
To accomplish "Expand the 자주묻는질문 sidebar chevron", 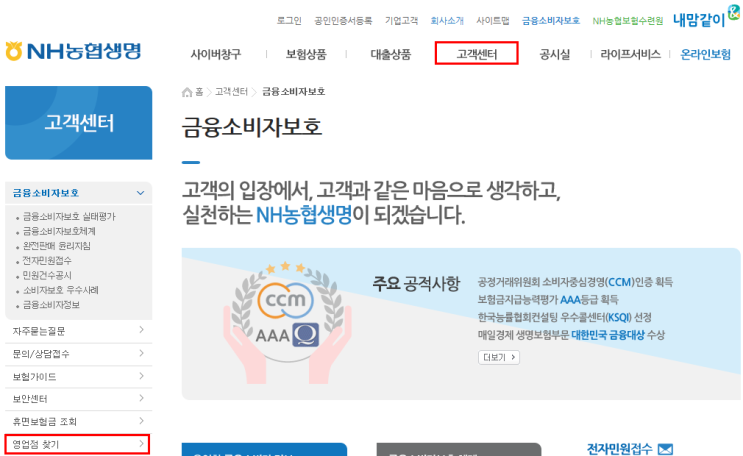I will (x=141, y=330).
